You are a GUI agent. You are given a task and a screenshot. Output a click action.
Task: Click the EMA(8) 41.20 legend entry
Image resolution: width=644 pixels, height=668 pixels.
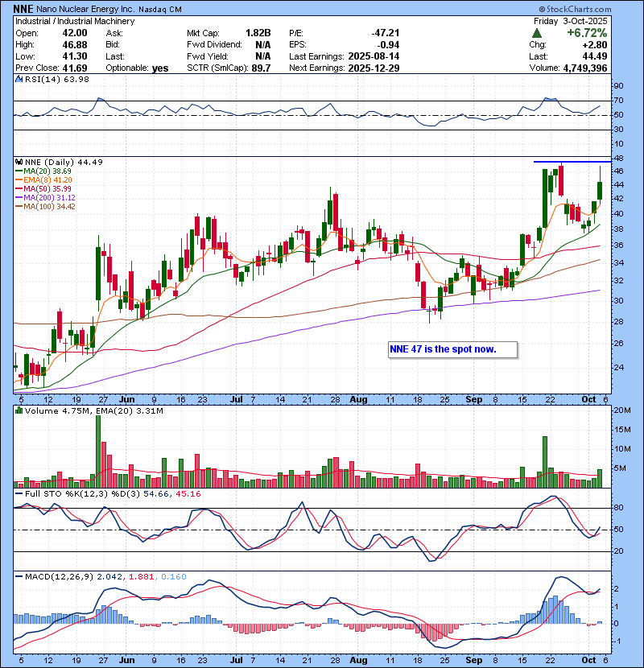coord(43,179)
